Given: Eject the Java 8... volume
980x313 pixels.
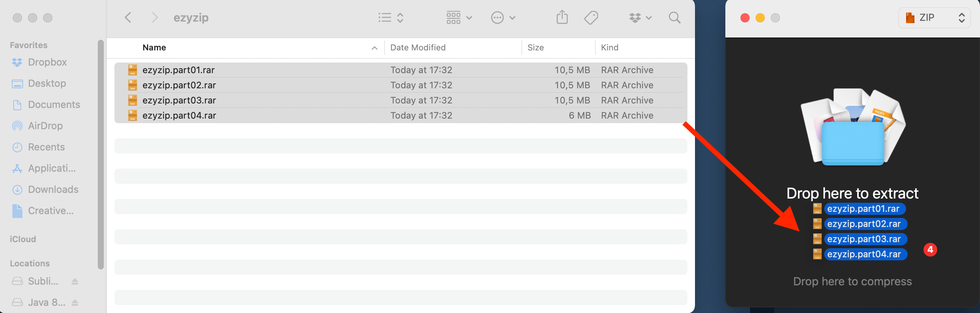Looking at the screenshot, I should (75, 303).
